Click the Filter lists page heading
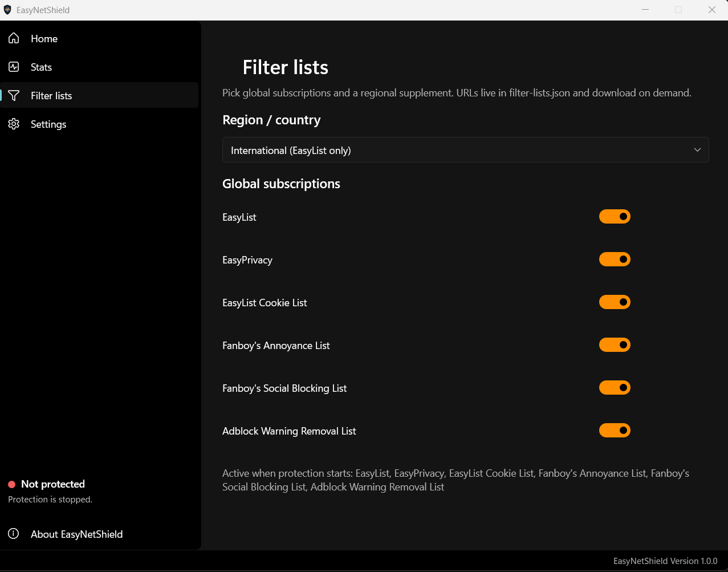The height and width of the screenshot is (572, 728). pyautogui.click(x=285, y=67)
